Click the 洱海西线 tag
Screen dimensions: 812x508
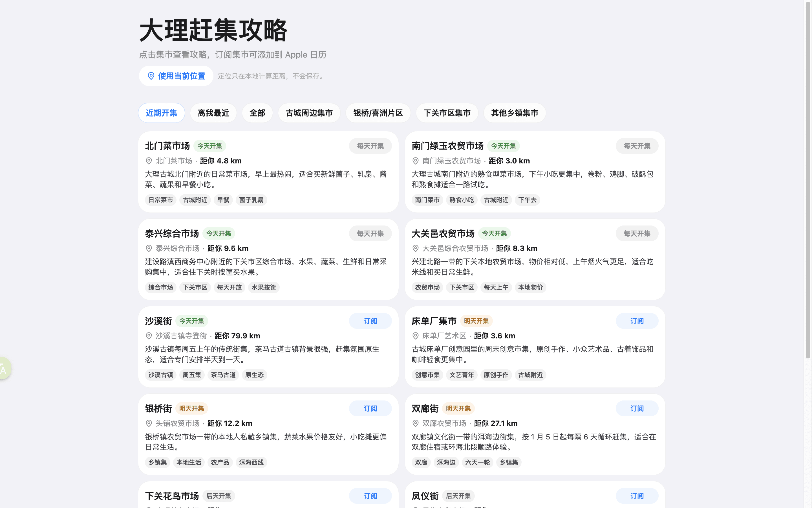click(x=251, y=462)
